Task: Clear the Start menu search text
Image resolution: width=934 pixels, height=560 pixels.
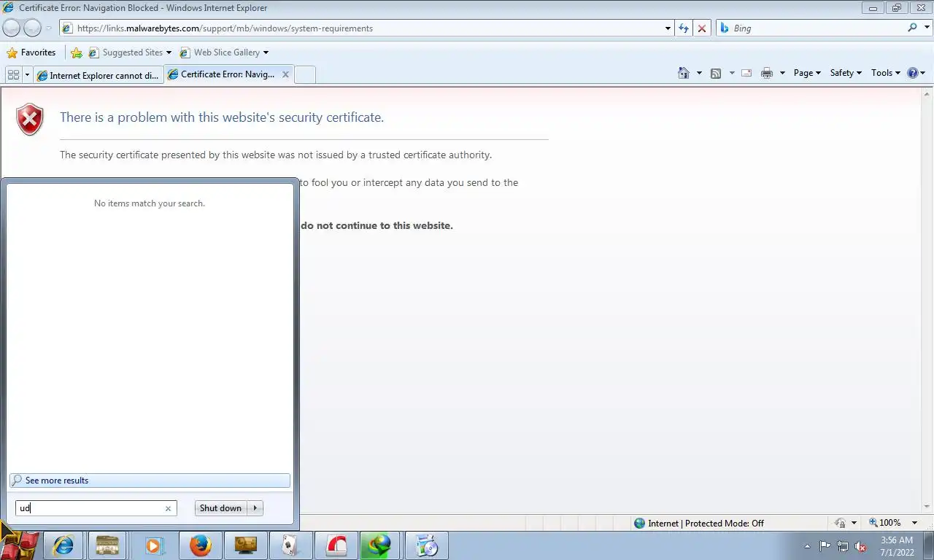Action: tap(168, 508)
